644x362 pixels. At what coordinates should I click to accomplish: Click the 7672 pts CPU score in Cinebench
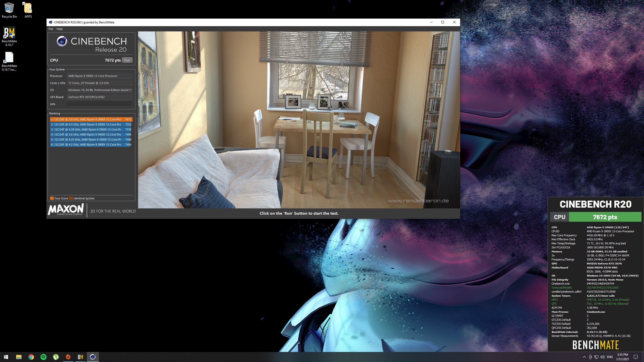tap(113, 60)
